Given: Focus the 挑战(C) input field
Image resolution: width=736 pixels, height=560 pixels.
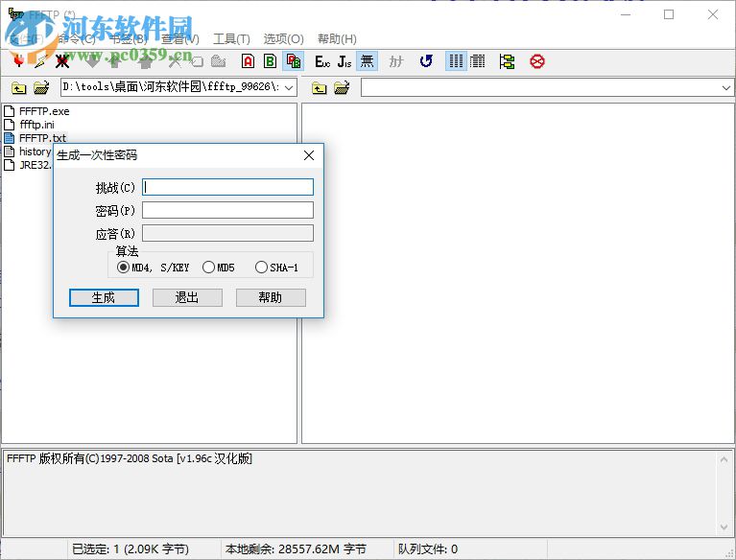Looking at the screenshot, I should point(227,187).
